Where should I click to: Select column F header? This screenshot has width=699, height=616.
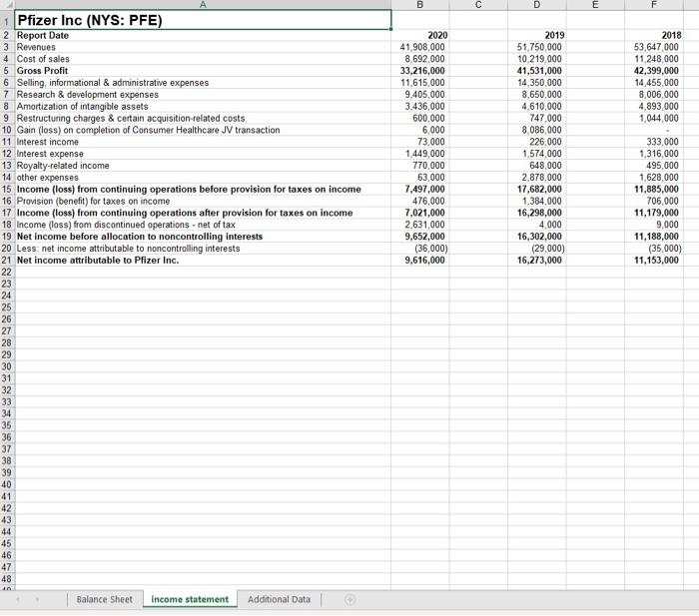[653, 5]
